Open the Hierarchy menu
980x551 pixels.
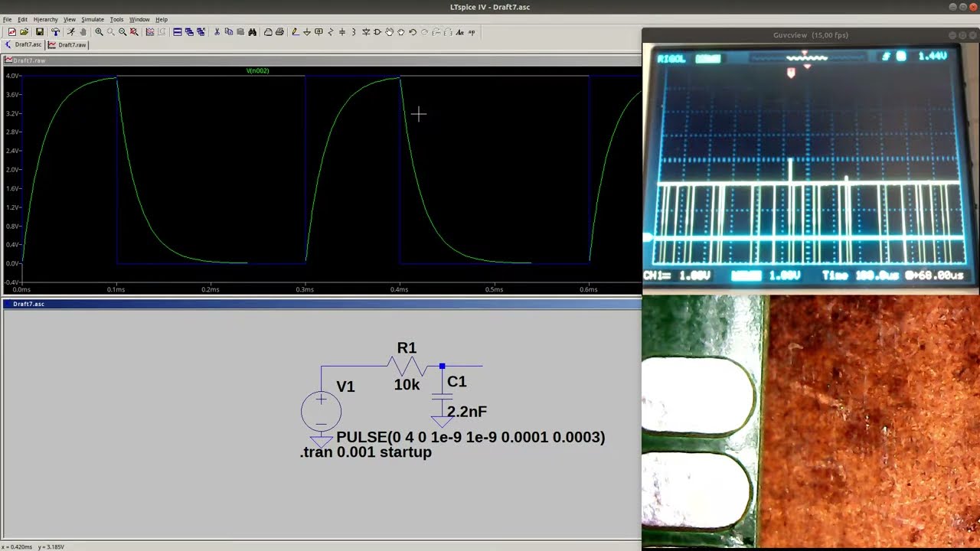[x=46, y=19]
